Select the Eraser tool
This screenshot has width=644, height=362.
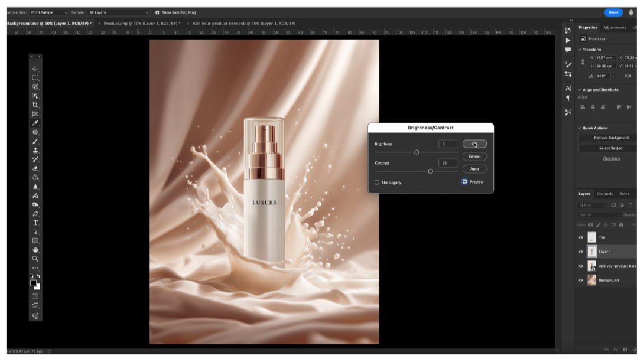coord(35,168)
